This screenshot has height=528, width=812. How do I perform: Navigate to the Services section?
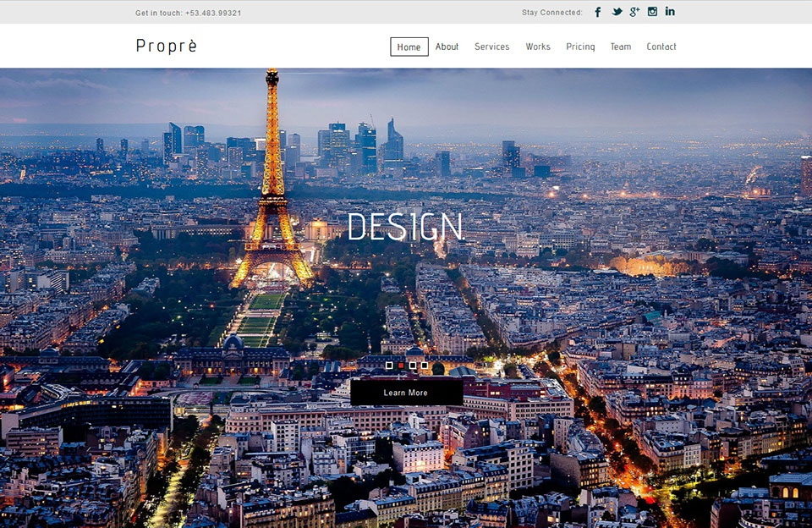pyautogui.click(x=491, y=47)
